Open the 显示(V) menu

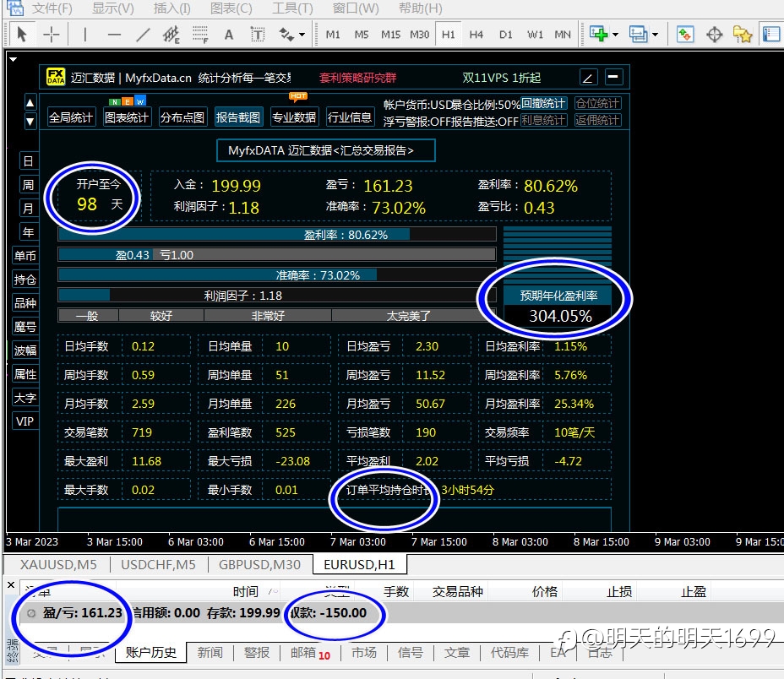[x=113, y=8]
